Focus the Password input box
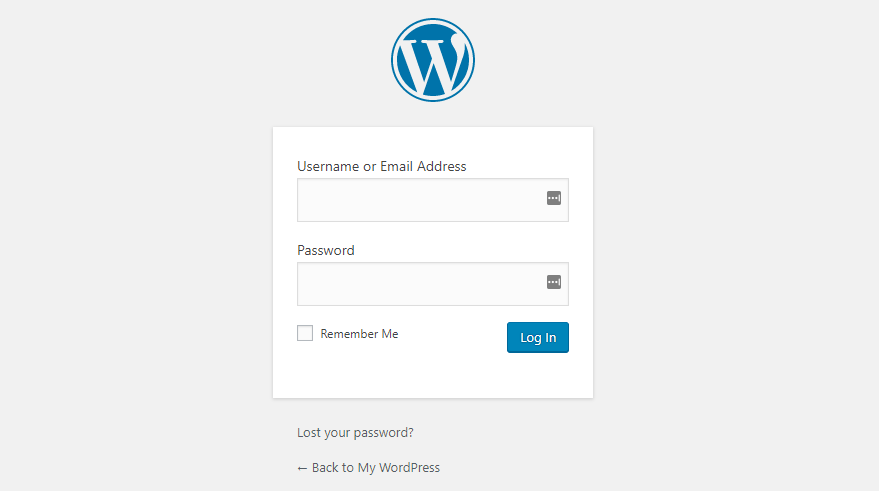The height and width of the screenshot is (491, 879). (x=433, y=284)
